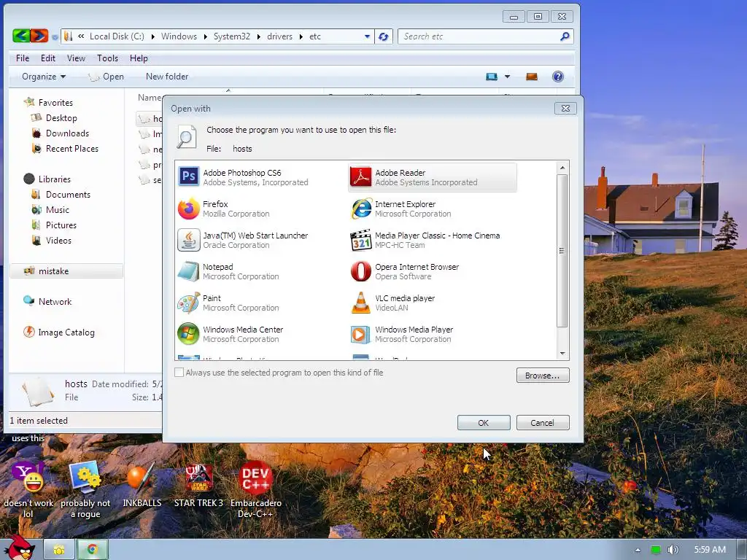This screenshot has width=747, height=560.
Task: Open the Organize dropdown menu
Action: [x=43, y=77]
